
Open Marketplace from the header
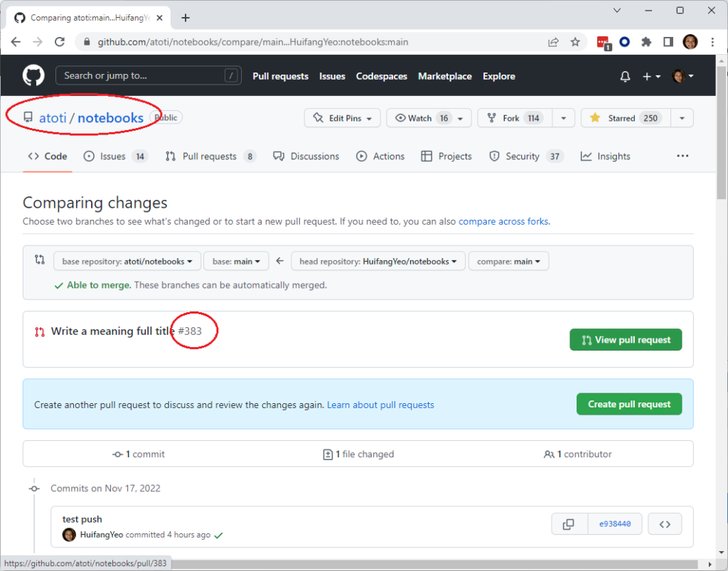(x=445, y=76)
